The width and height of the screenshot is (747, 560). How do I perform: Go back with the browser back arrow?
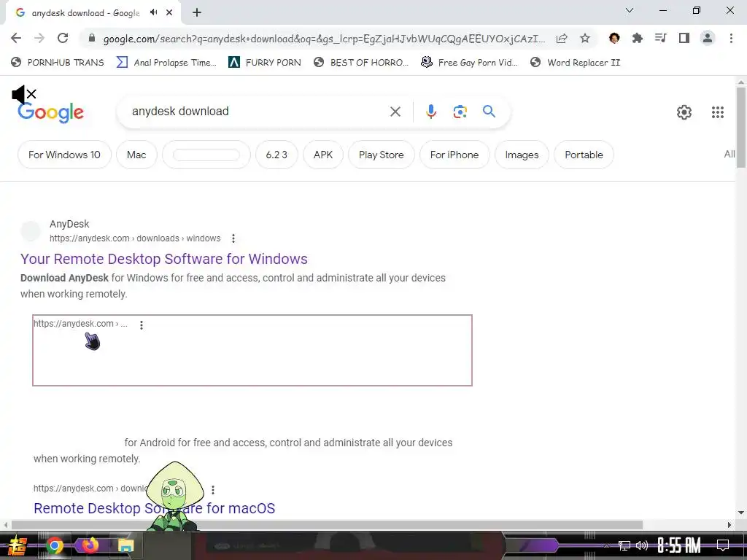[16, 38]
